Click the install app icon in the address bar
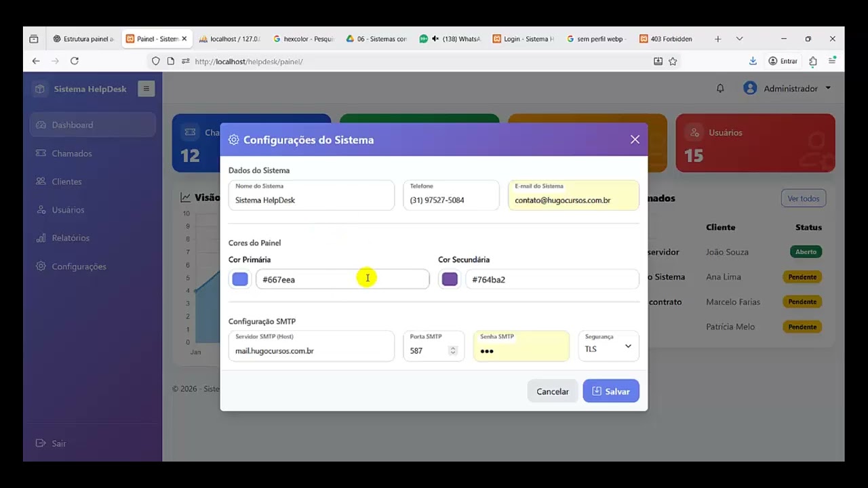The width and height of the screenshot is (868, 488). (658, 61)
